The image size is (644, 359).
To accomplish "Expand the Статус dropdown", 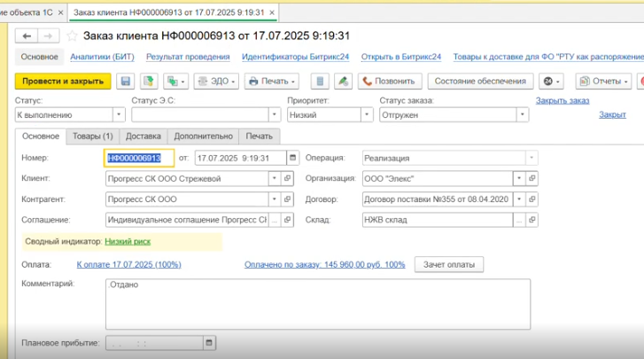I will click(119, 114).
